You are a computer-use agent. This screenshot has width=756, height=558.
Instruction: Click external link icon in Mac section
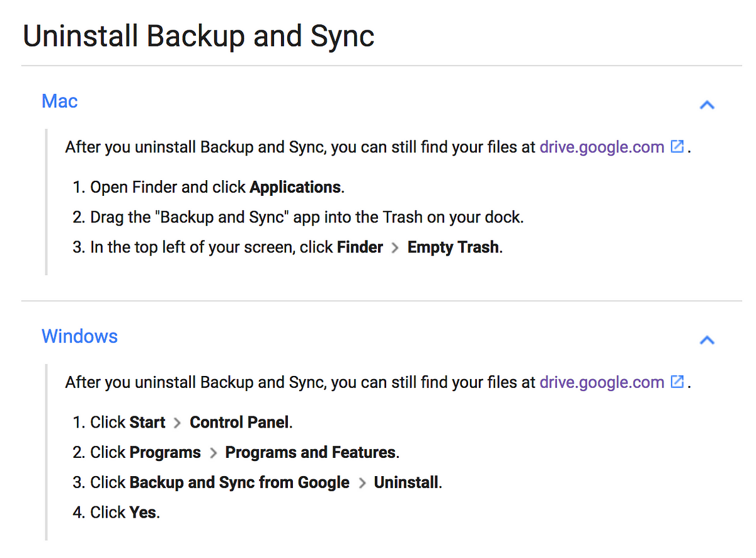tap(677, 147)
